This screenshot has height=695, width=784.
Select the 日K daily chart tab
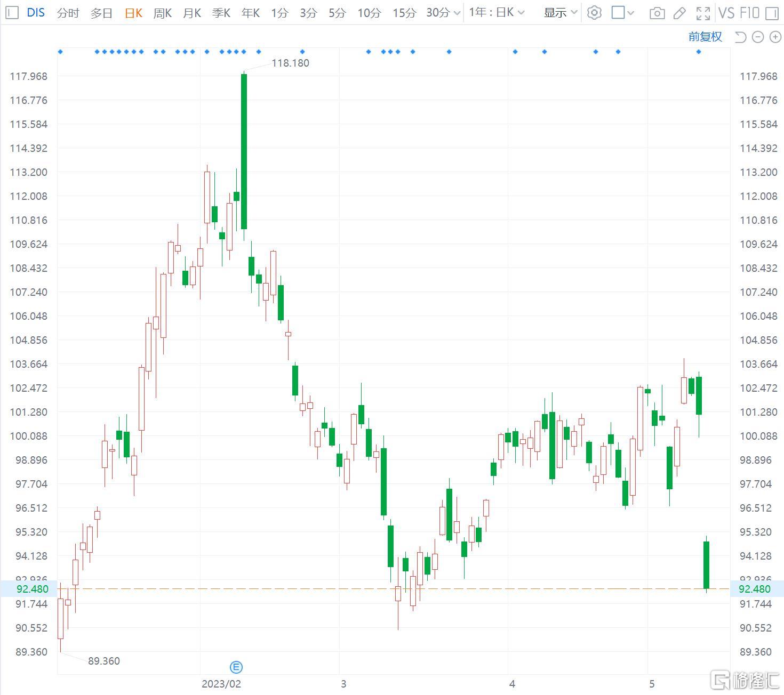click(133, 13)
